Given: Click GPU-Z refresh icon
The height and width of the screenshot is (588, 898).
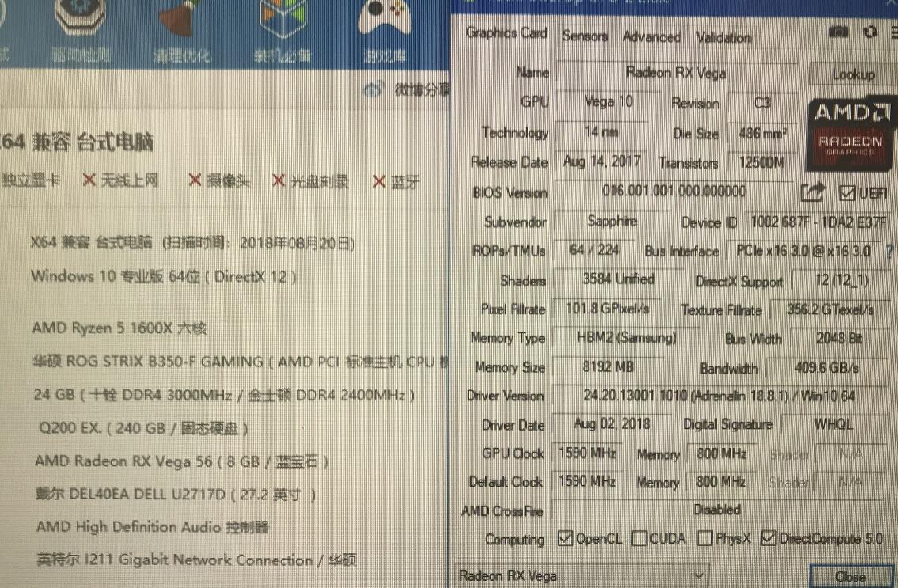Looking at the screenshot, I should tap(870, 32).
